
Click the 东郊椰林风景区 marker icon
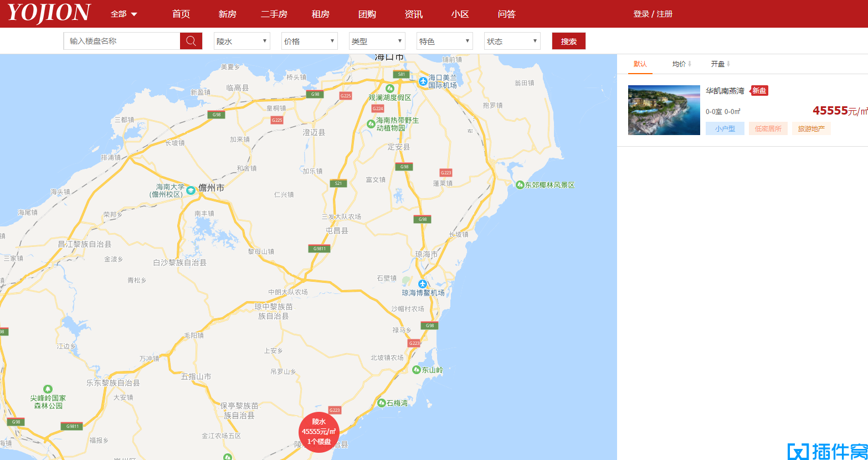(520, 185)
